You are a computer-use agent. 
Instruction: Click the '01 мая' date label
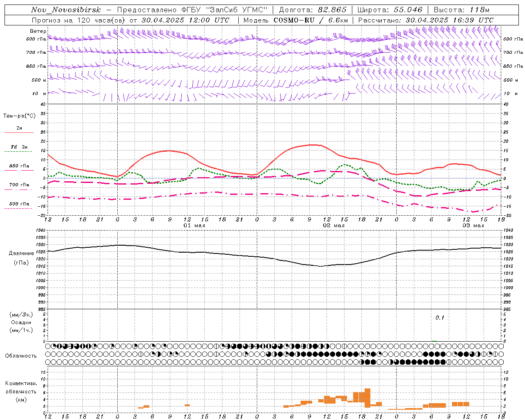click(x=194, y=226)
